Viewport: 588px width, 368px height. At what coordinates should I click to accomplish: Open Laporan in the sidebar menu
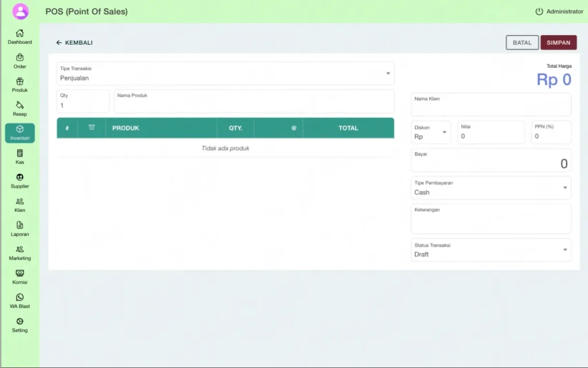[x=20, y=228]
